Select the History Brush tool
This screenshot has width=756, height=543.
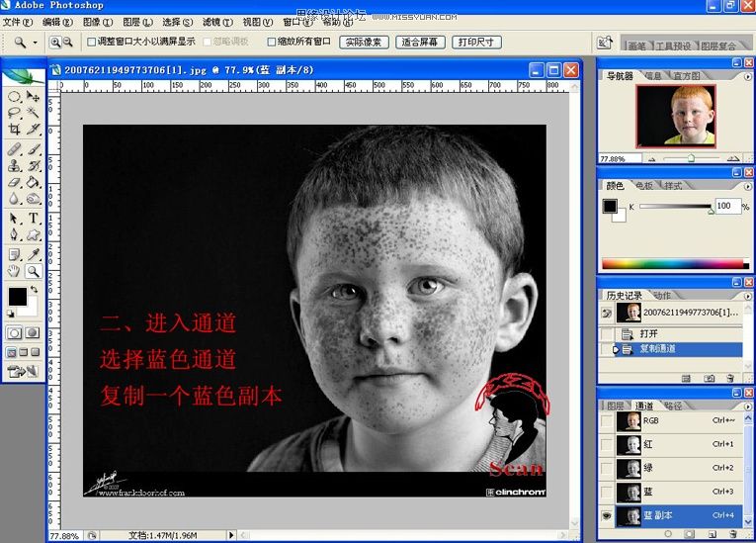[34, 166]
